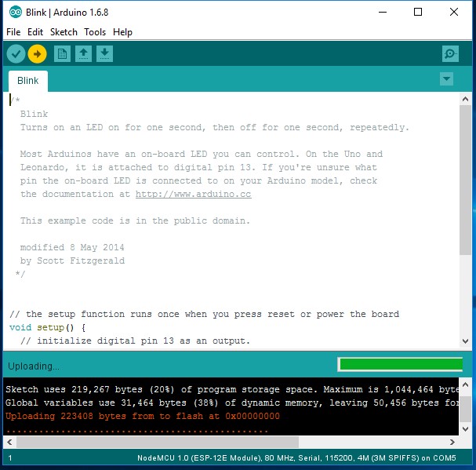Click the 'Blink' comment title line
The width and height of the screenshot is (476, 470).
point(34,114)
